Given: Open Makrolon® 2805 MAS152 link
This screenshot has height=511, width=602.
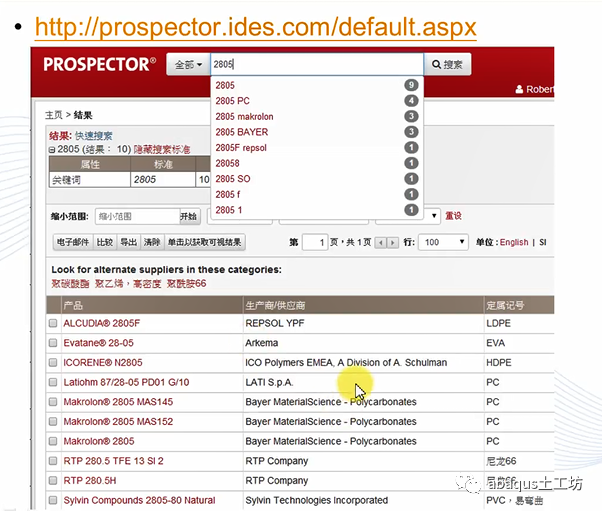Looking at the screenshot, I should [x=118, y=422].
